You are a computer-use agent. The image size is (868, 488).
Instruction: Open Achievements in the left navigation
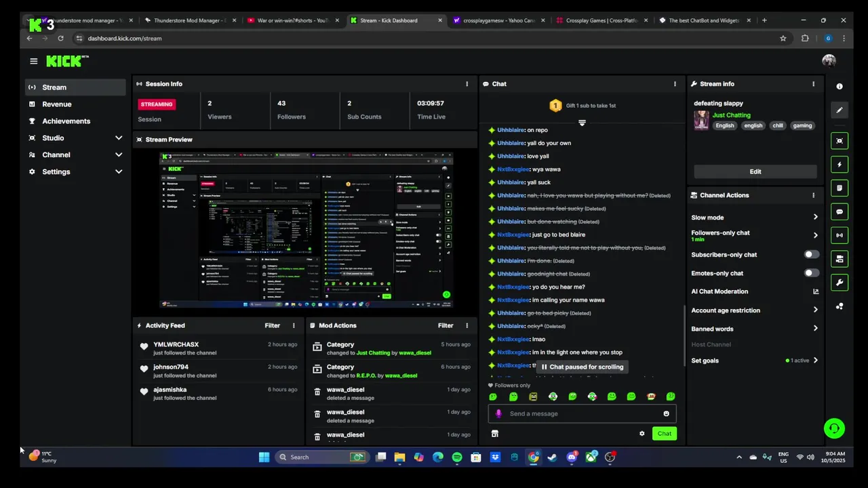click(x=75, y=121)
